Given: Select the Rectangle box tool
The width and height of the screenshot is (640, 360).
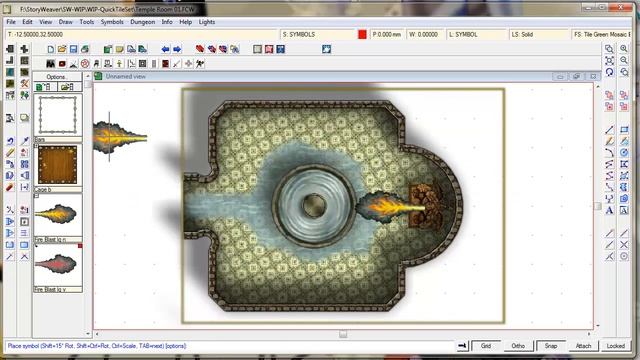Looking at the screenshot, I should tap(624, 130).
